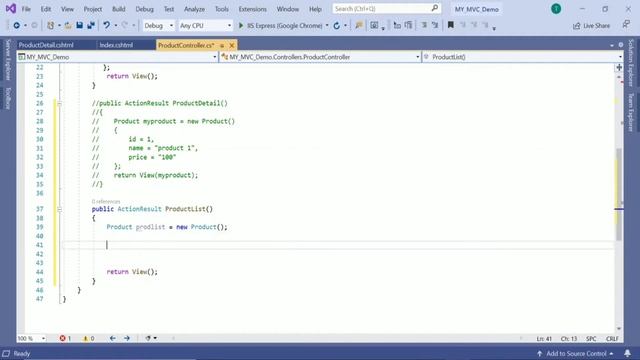The width and height of the screenshot is (640, 360).
Task: Open the File menu
Action: coord(26,9)
